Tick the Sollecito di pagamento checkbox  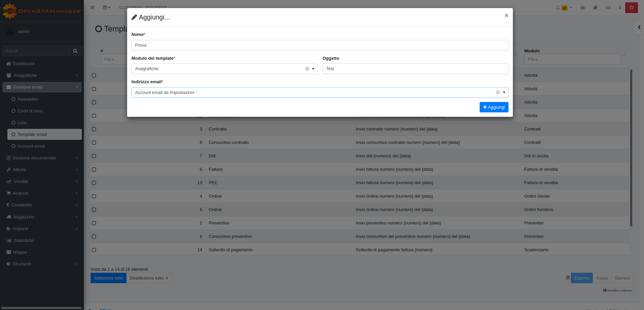pos(94,250)
